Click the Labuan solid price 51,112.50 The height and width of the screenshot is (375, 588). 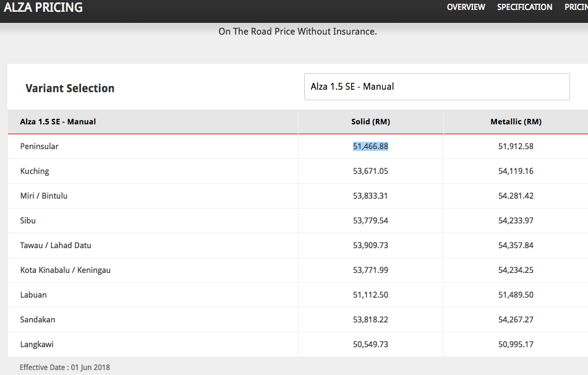pos(370,295)
